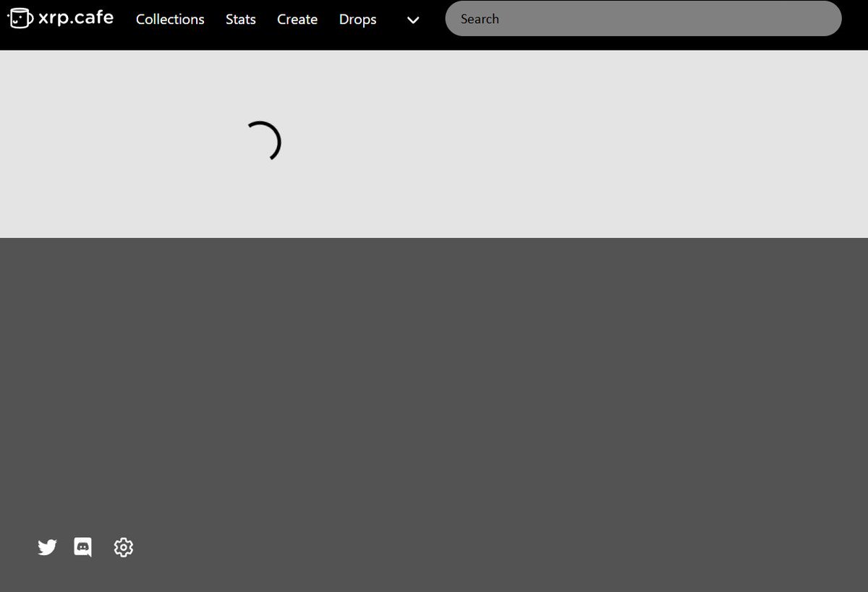Open the Discord link in footer
Image resolution: width=868 pixels, height=592 pixels.
tap(83, 547)
